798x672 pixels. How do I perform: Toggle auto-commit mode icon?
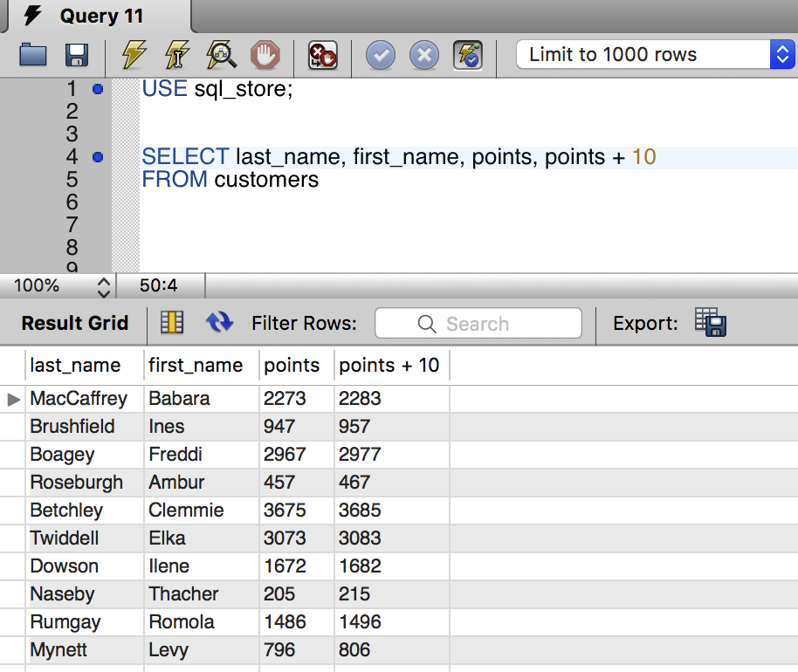468,55
